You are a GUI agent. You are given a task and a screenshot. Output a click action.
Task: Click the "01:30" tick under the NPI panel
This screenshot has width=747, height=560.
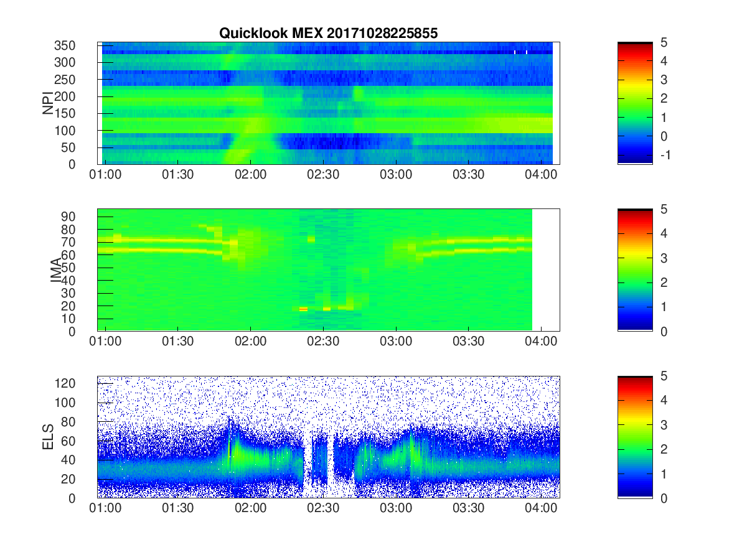[x=178, y=176]
